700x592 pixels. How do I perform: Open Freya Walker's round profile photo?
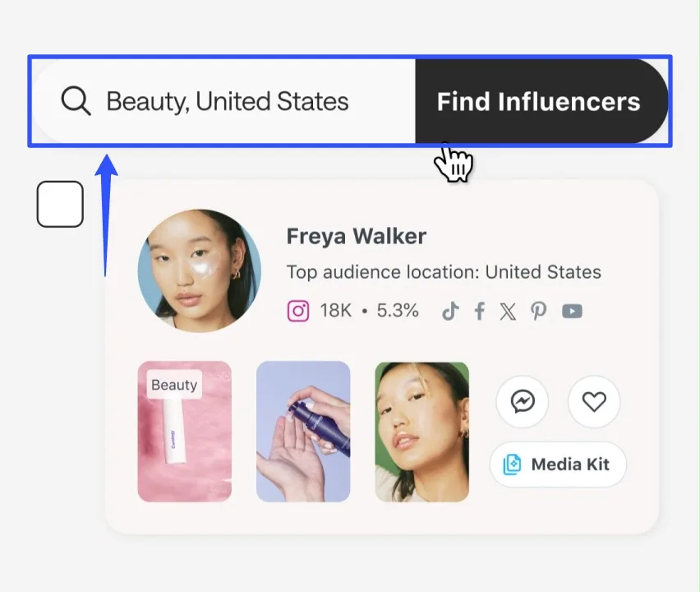200,271
